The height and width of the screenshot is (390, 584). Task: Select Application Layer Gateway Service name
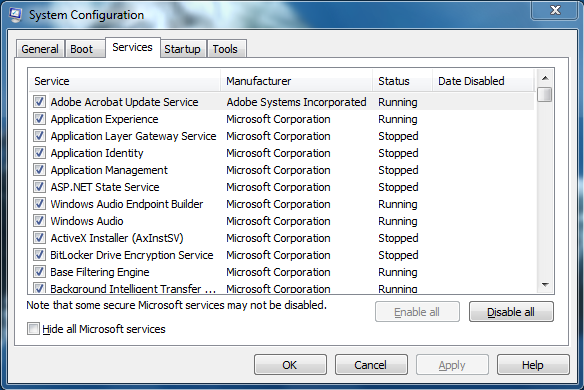133,136
